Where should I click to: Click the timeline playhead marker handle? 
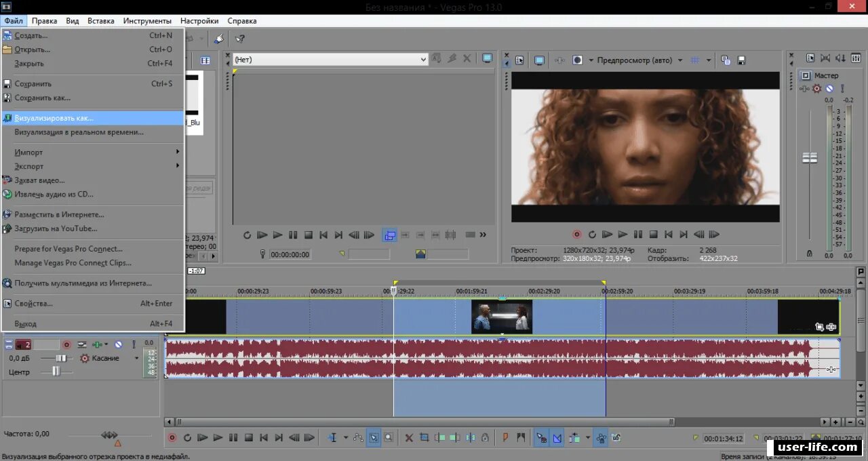pyautogui.click(x=393, y=290)
